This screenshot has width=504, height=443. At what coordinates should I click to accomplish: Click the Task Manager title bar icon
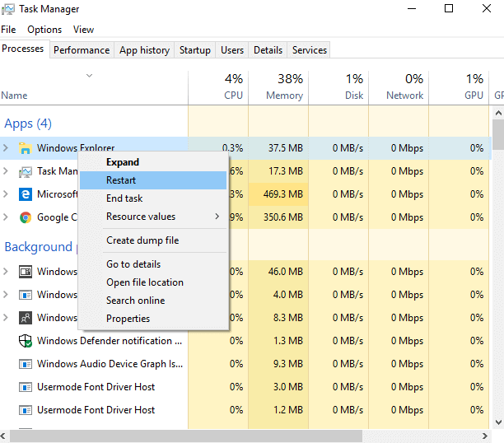click(8, 9)
